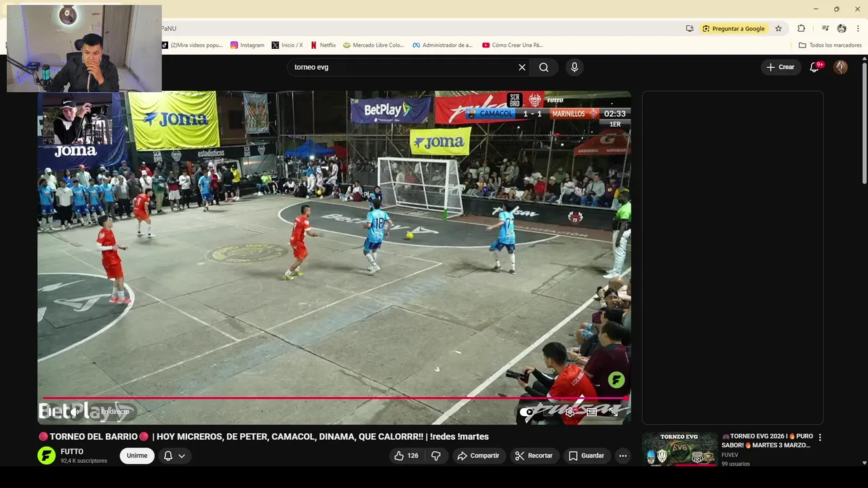Open more actions ellipsis under video
Screen dimensions: 868x488
tap(623, 455)
